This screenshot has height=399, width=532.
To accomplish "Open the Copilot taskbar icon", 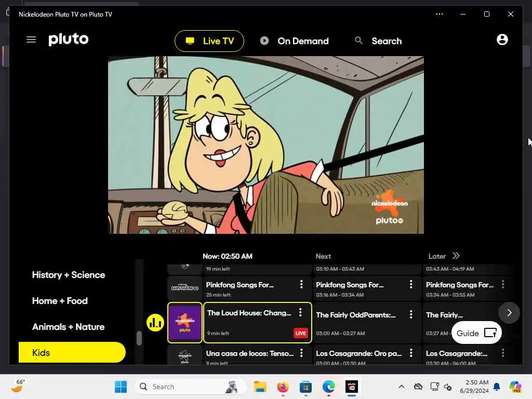I will click(515, 387).
